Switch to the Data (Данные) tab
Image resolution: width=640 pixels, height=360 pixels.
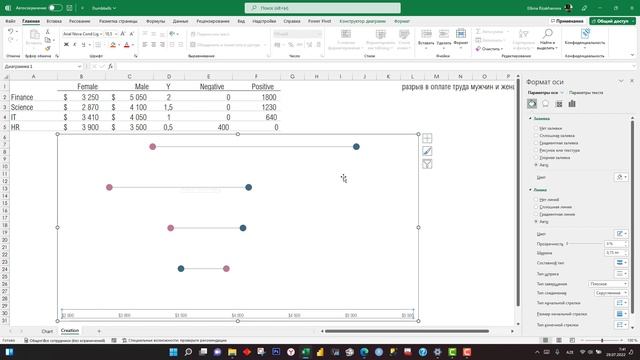click(x=180, y=21)
